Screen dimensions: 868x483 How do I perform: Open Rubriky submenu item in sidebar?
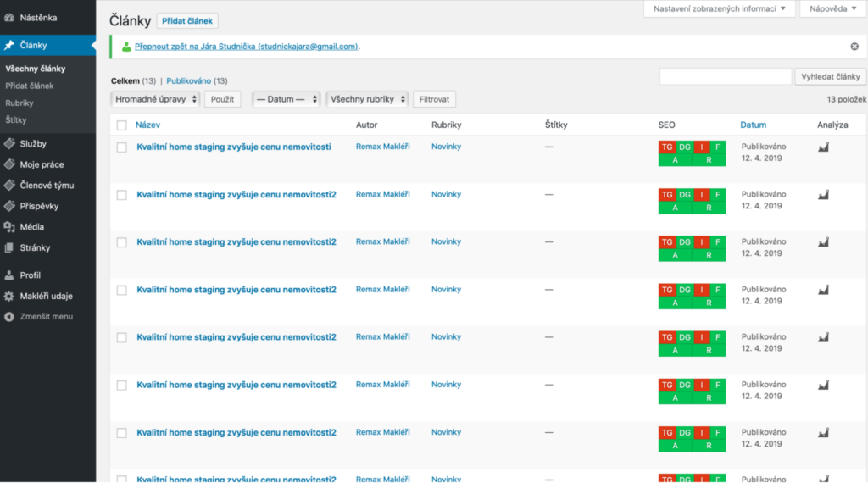19,103
